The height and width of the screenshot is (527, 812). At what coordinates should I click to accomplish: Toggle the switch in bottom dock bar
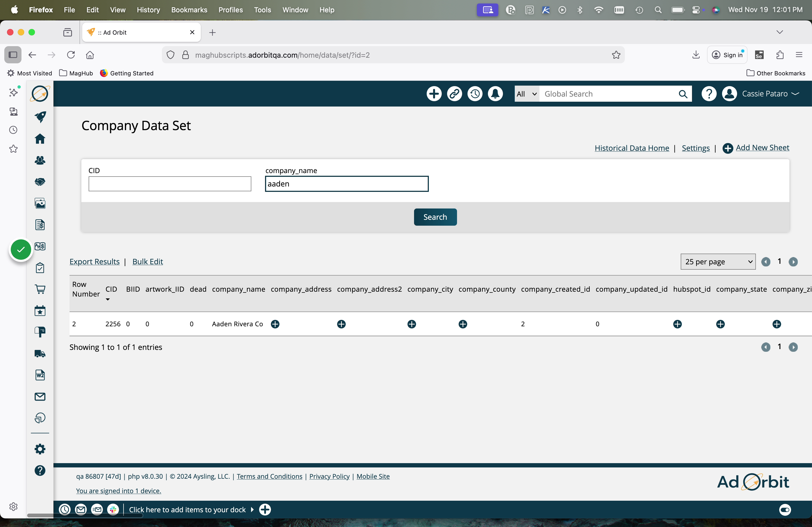[x=785, y=510]
